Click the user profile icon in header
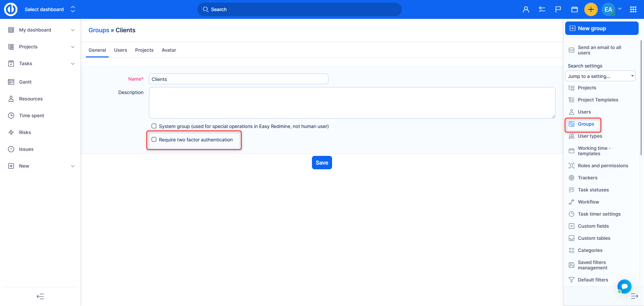The height and width of the screenshot is (306, 644). 526,9
